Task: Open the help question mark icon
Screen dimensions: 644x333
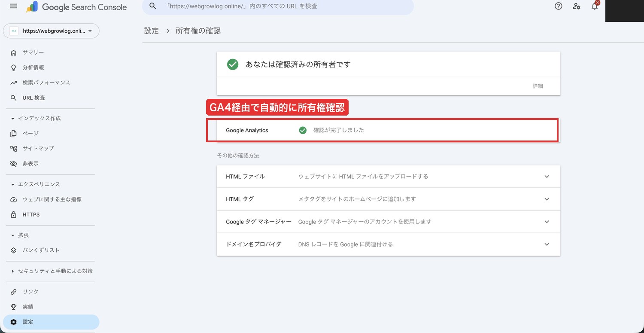Action: tap(559, 6)
